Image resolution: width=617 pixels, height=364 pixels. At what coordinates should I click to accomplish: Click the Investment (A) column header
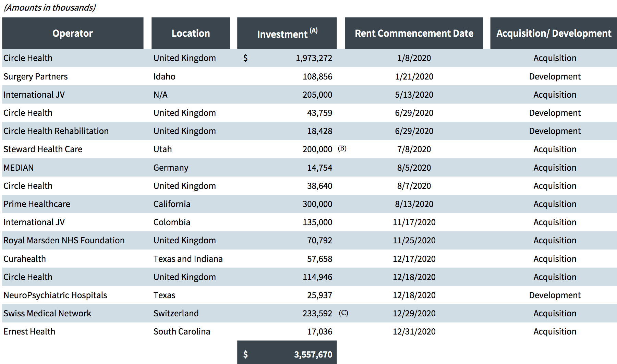pos(287,33)
